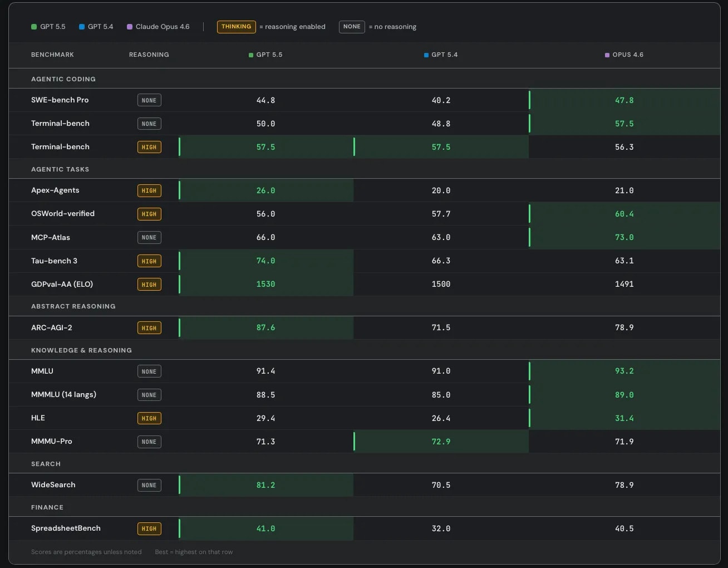The image size is (728, 568).
Task: Click the SWE-bench Pro row label
Action: [60, 100]
